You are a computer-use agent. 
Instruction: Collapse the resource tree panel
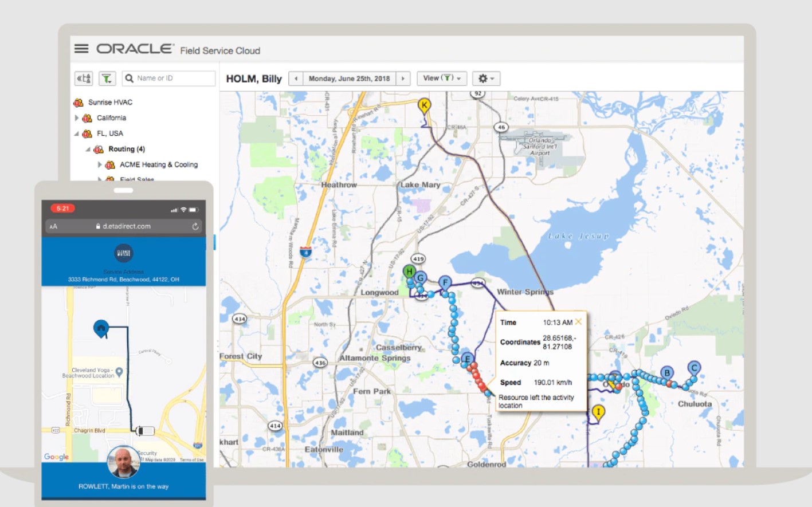[84, 78]
